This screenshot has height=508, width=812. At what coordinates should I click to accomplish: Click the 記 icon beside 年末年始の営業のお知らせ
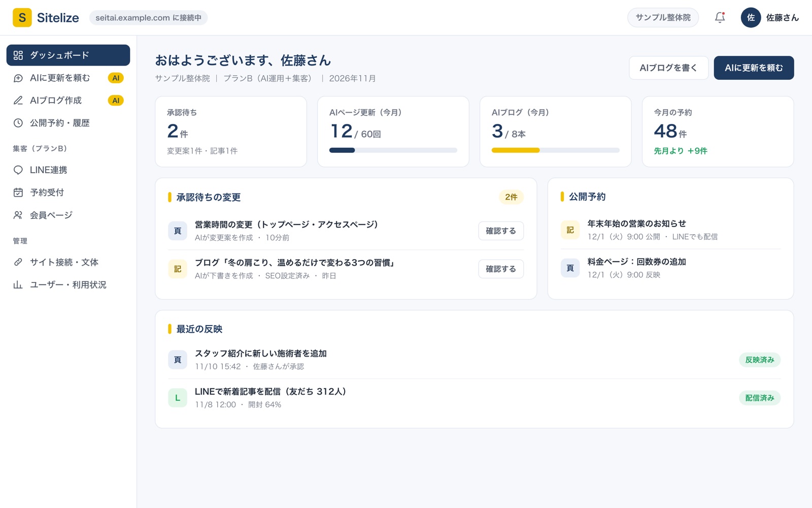click(x=570, y=230)
